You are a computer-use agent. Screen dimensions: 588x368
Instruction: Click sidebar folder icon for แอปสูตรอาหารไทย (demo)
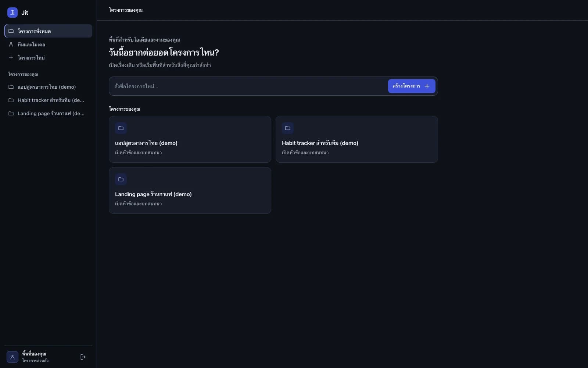point(11,87)
